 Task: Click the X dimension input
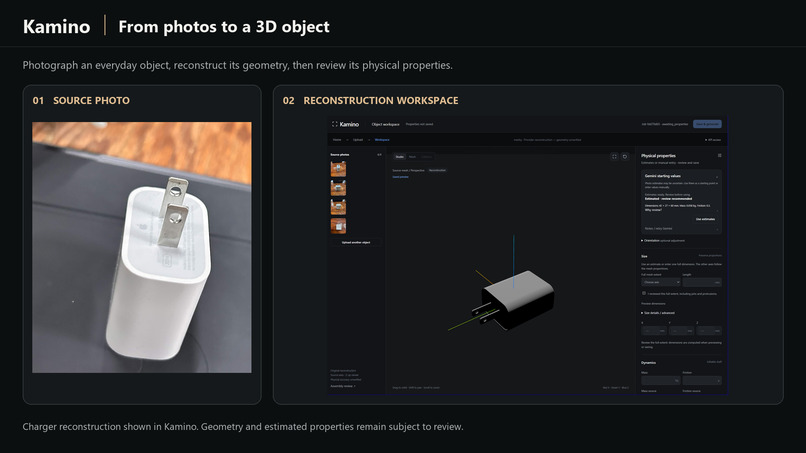pyautogui.click(x=654, y=331)
